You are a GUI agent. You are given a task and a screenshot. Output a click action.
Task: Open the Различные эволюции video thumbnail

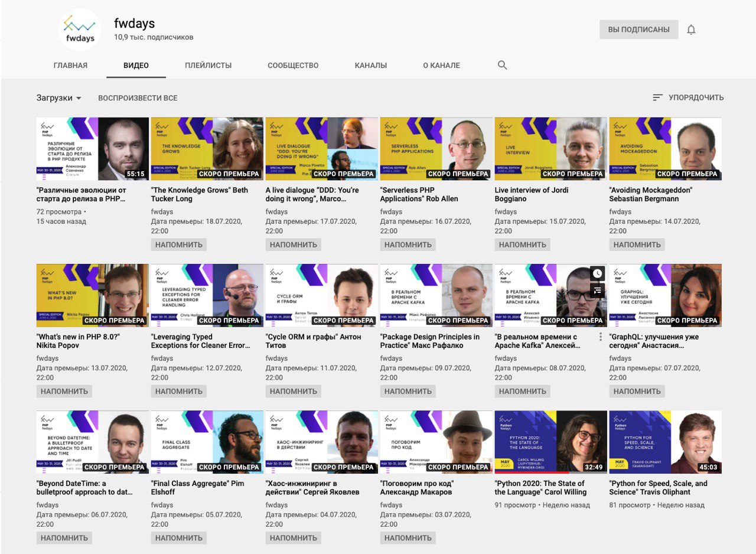[93, 149]
